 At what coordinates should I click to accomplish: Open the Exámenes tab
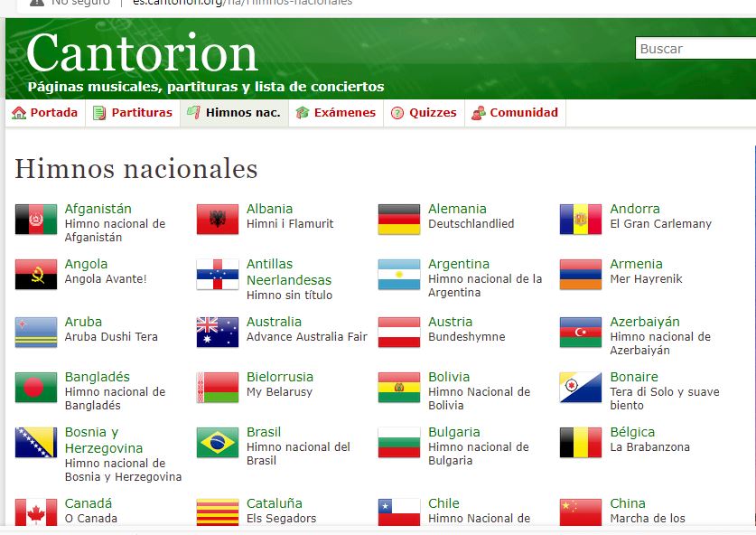[x=336, y=113]
